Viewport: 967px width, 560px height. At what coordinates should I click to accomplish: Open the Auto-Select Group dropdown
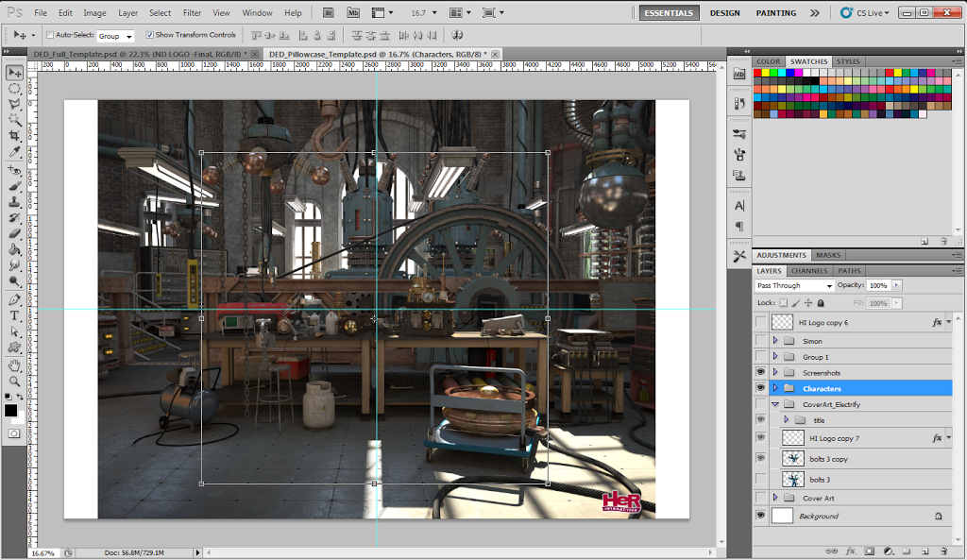[115, 36]
